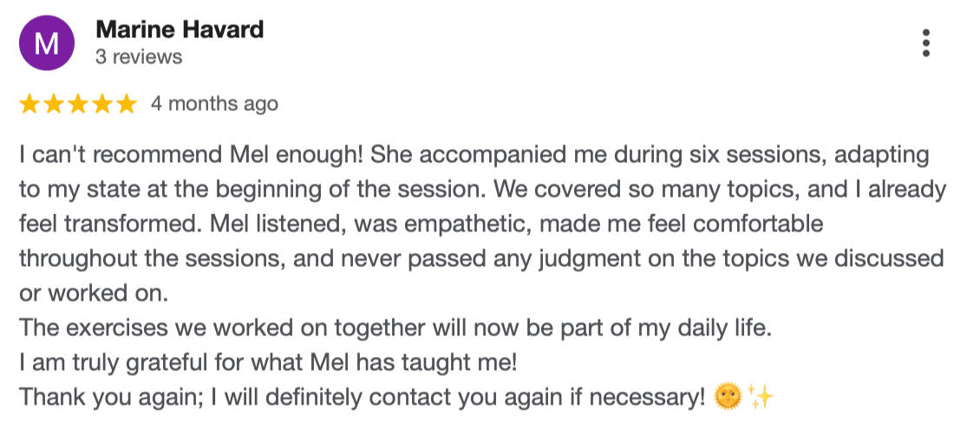Click the words "feel transformed" in review

pos(85,224)
